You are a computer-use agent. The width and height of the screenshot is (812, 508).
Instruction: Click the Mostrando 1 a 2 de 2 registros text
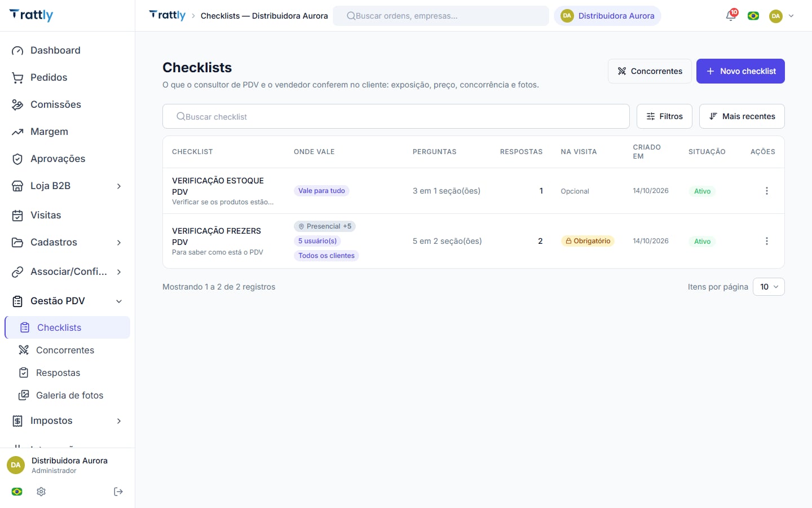[219, 287]
